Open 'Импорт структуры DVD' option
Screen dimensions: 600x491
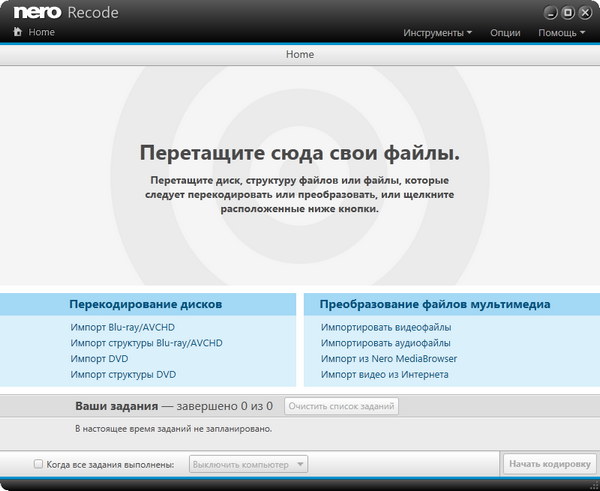point(123,374)
